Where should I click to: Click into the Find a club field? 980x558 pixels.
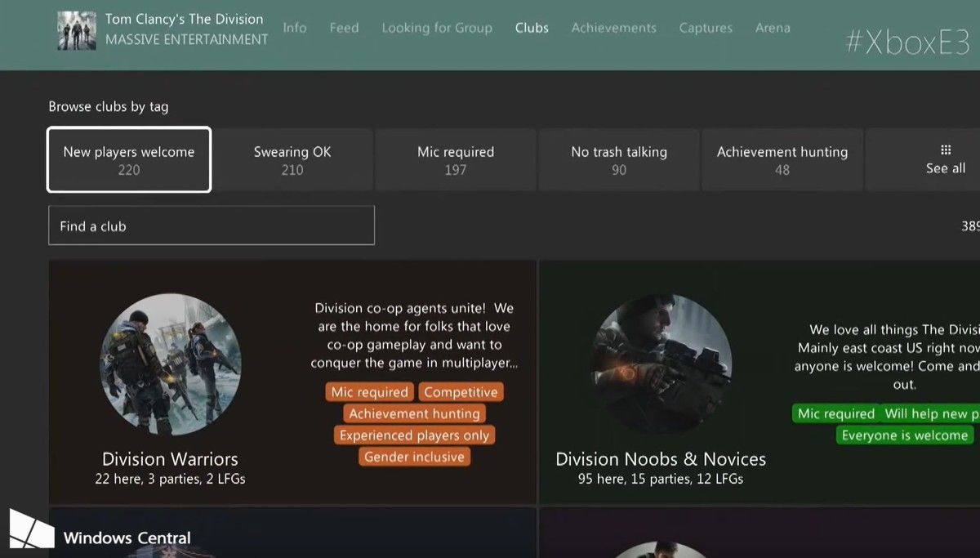[211, 225]
